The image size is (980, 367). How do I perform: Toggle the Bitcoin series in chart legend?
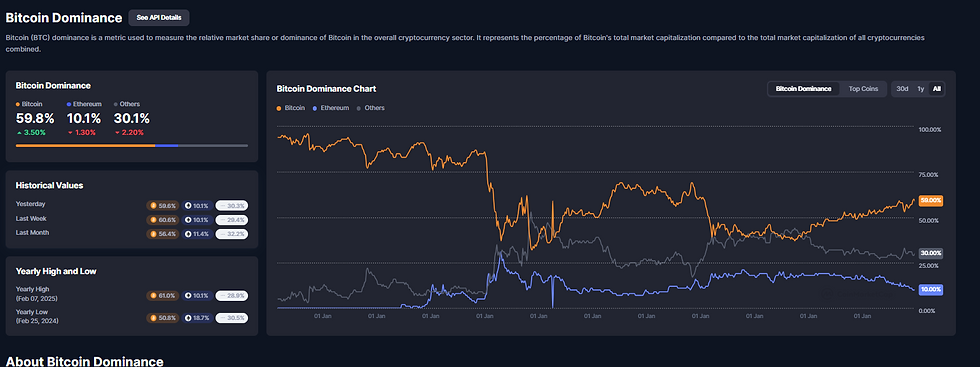291,108
